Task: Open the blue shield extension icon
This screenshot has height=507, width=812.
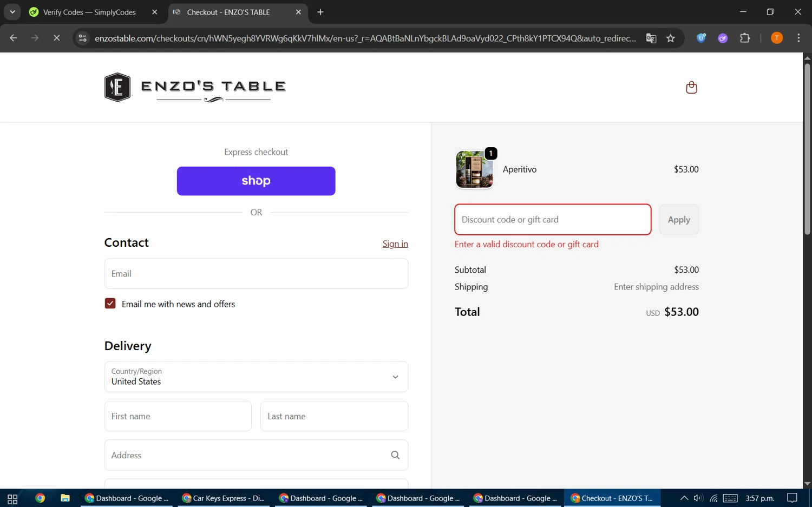Action: 701,38
